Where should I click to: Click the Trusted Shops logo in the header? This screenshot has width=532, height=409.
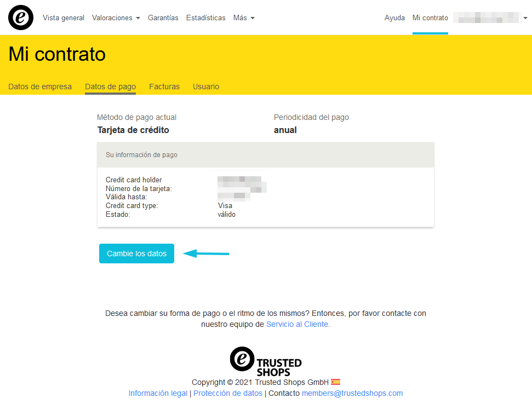(21, 18)
